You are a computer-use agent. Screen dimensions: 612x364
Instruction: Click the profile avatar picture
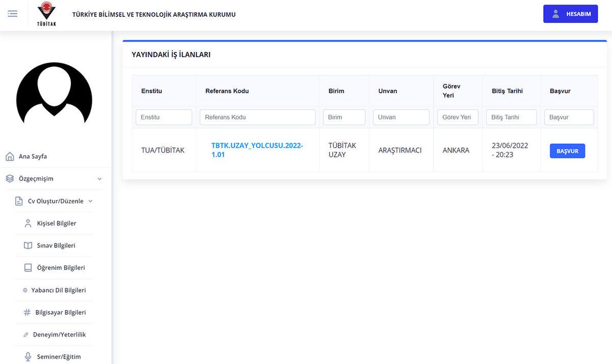54,93
